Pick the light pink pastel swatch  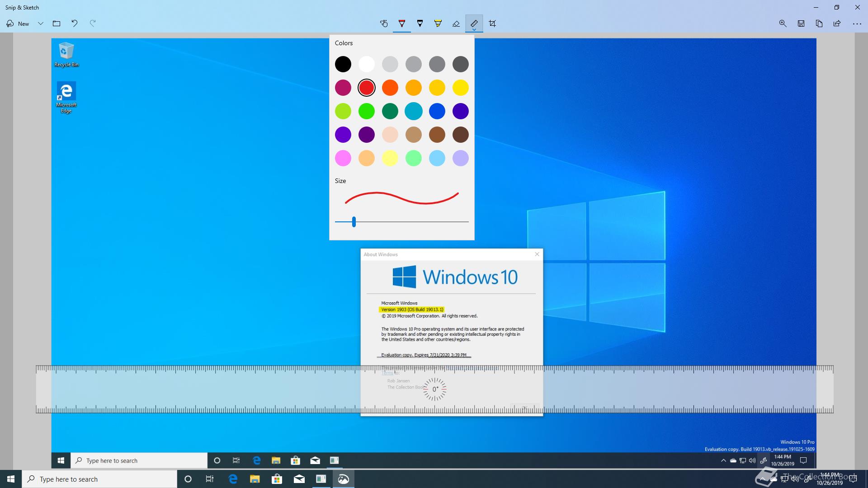coord(343,158)
